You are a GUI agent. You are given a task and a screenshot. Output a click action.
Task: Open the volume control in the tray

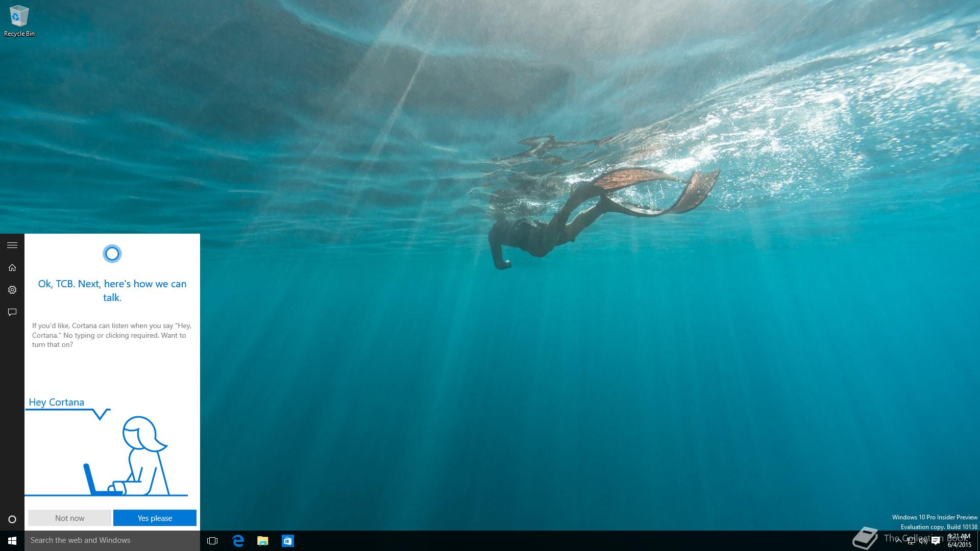coord(923,541)
